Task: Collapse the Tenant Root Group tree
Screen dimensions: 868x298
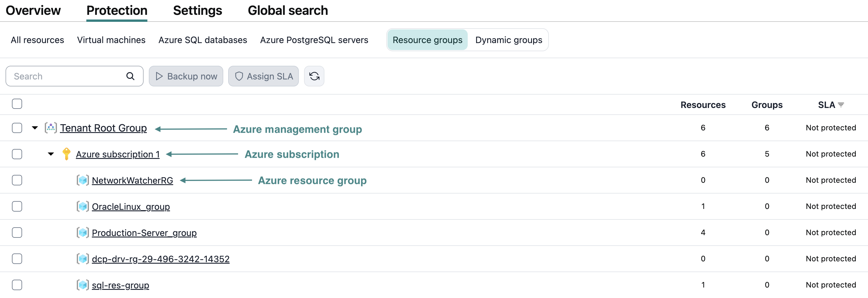Action: point(35,128)
